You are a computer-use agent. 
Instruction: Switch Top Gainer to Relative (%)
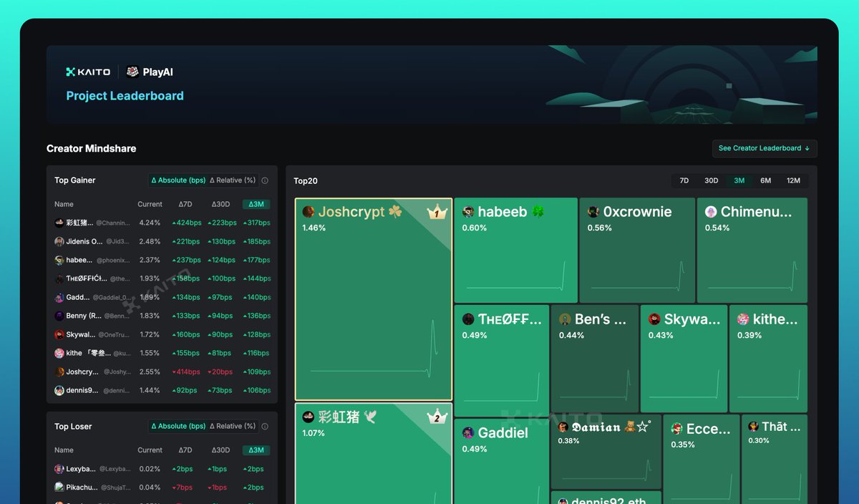pyautogui.click(x=233, y=180)
